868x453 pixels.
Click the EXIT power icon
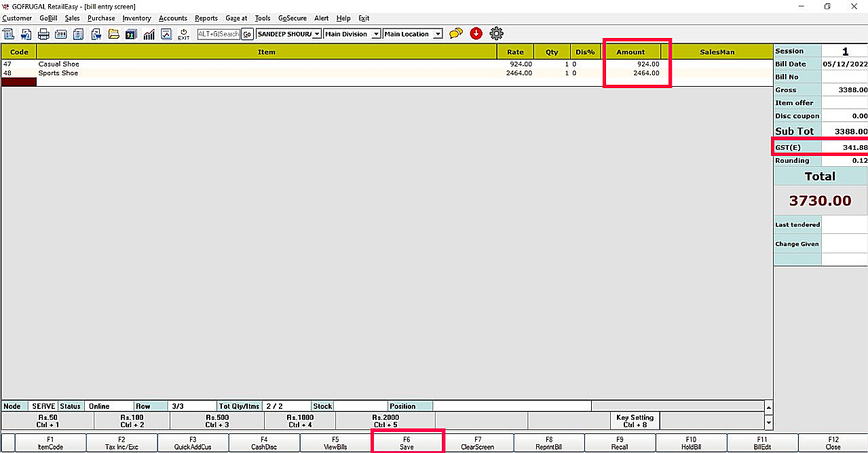click(x=183, y=34)
